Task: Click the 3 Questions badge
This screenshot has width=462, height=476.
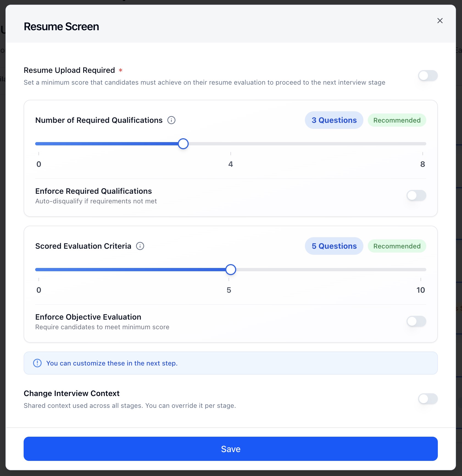Action: tap(334, 120)
